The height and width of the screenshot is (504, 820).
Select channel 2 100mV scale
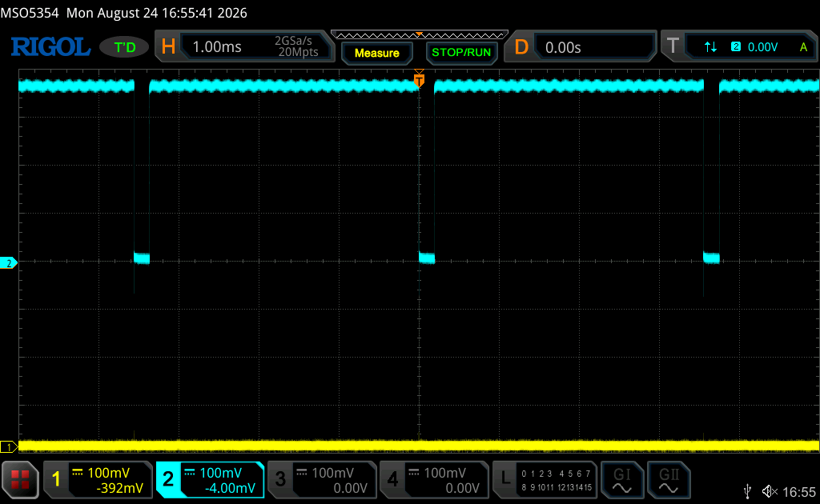pyautogui.click(x=220, y=473)
